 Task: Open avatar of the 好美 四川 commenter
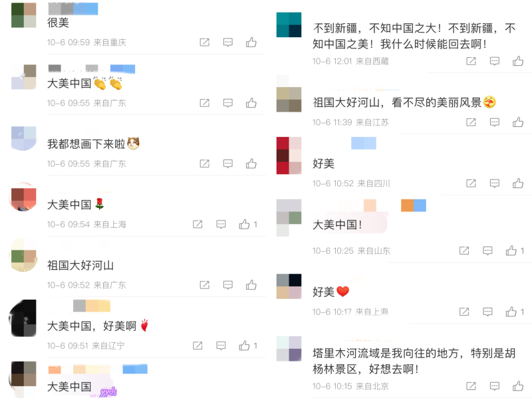(289, 155)
